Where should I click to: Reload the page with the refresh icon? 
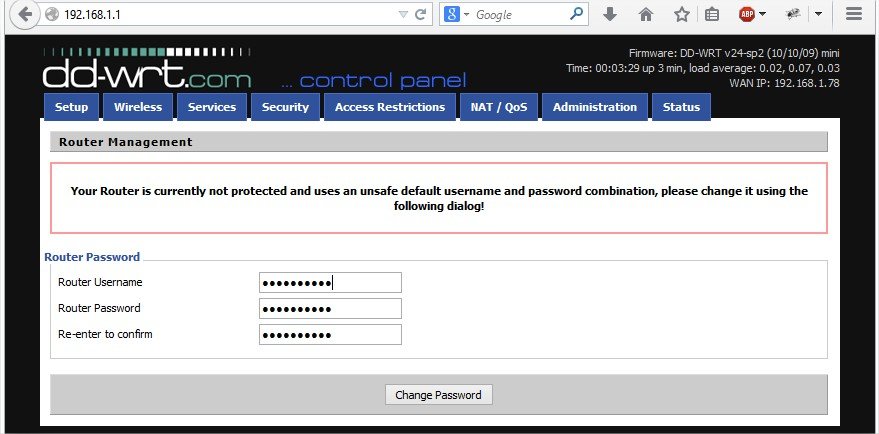pos(421,15)
